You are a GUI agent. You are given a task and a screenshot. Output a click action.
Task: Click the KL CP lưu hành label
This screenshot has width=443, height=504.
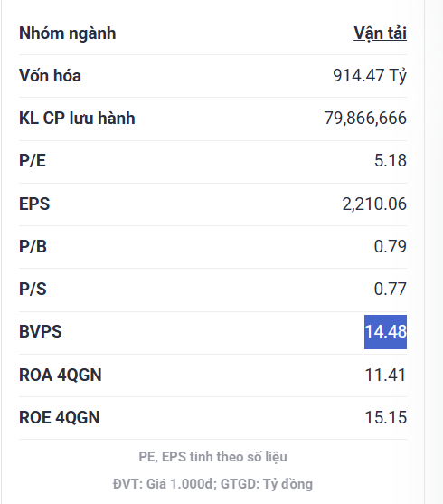[77, 118]
